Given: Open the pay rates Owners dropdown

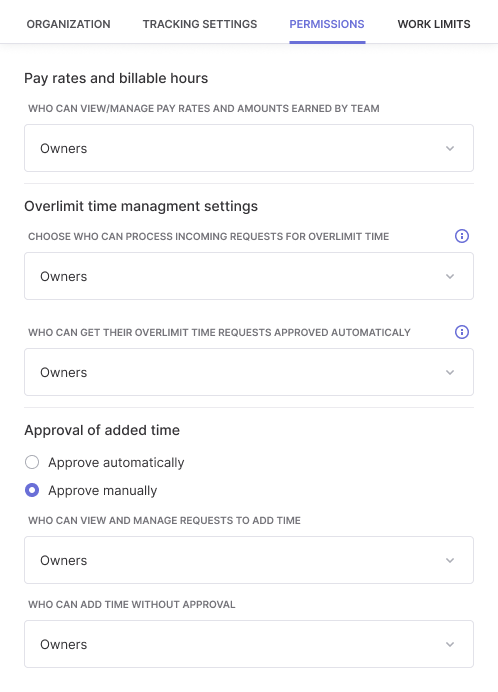Looking at the screenshot, I should (x=249, y=148).
